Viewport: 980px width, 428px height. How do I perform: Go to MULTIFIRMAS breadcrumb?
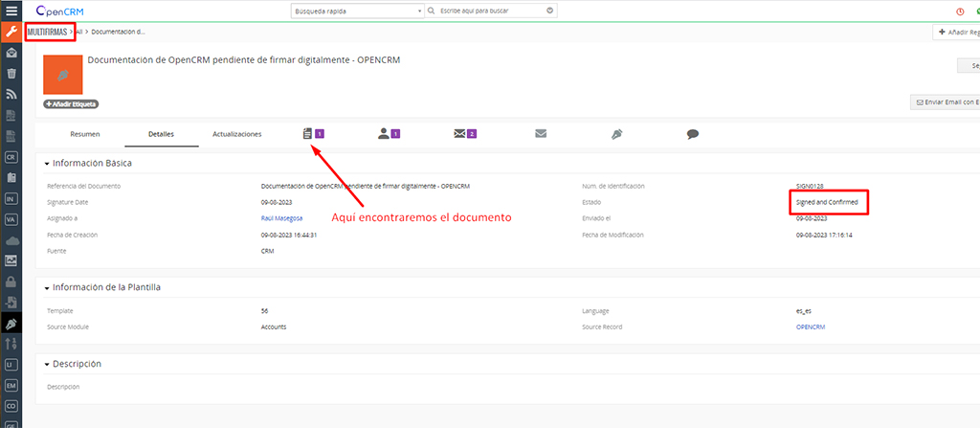pos(47,31)
